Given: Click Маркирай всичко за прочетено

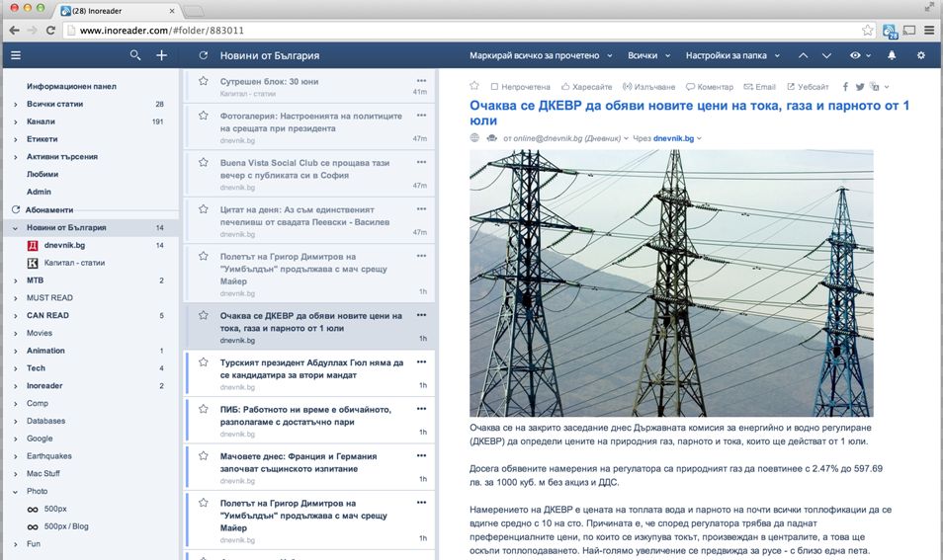Looking at the screenshot, I should [x=539, y=55].
